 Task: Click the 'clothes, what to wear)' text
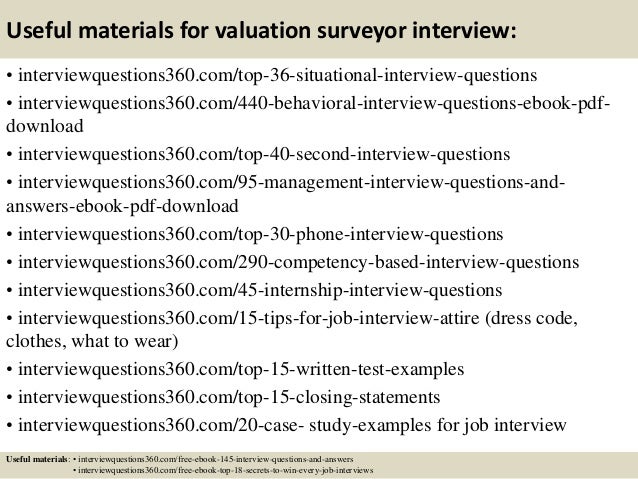92,341
